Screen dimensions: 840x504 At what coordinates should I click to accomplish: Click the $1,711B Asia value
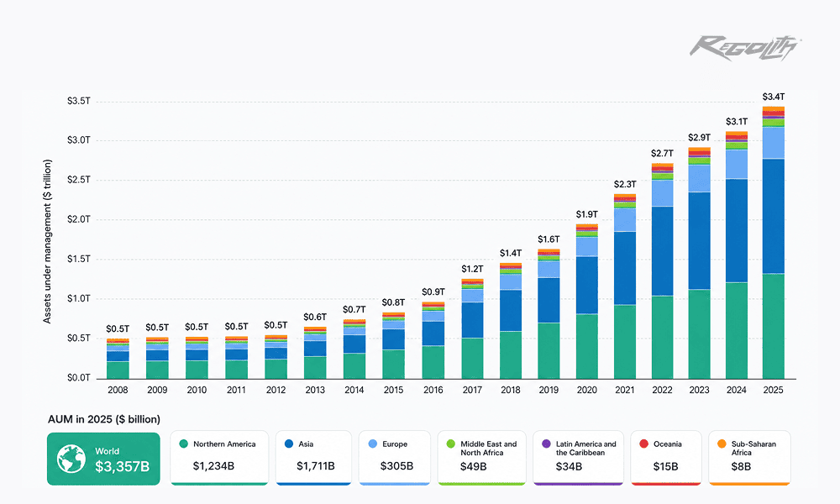(316, 466)
